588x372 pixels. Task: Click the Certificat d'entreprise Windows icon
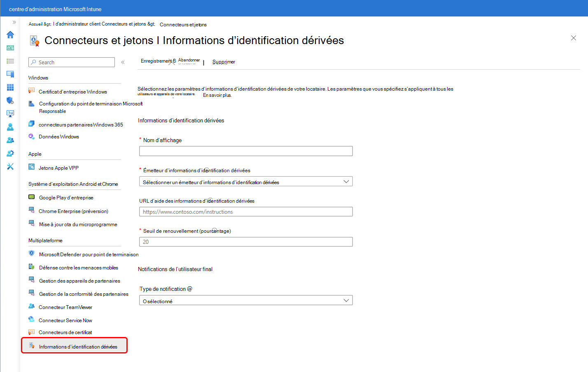pyautogui.click(x=31, y=91)
